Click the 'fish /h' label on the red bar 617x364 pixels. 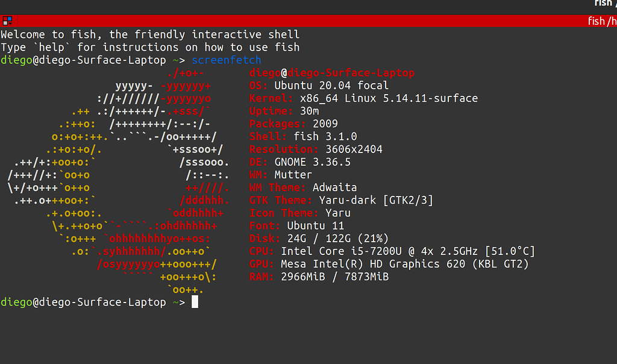pyautogui.click(x=602, y=20)
